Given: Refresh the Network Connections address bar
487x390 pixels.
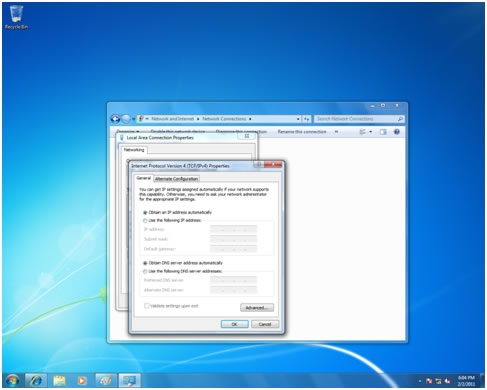Looking at the screenshot, I should click(x=307, y=119).
